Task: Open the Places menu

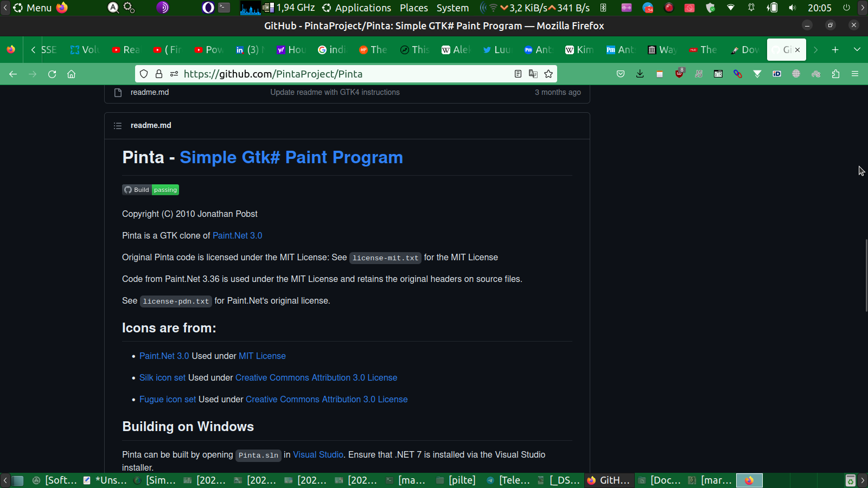Action: [414, 8]
